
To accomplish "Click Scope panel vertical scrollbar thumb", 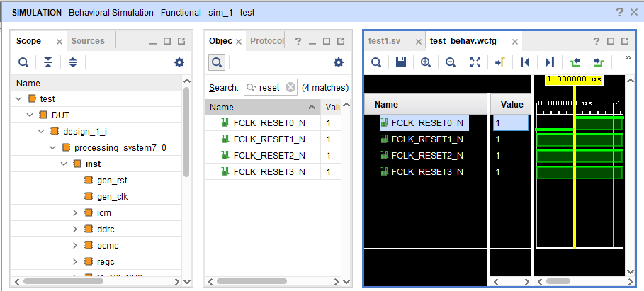I will click(x=186, y=132).
